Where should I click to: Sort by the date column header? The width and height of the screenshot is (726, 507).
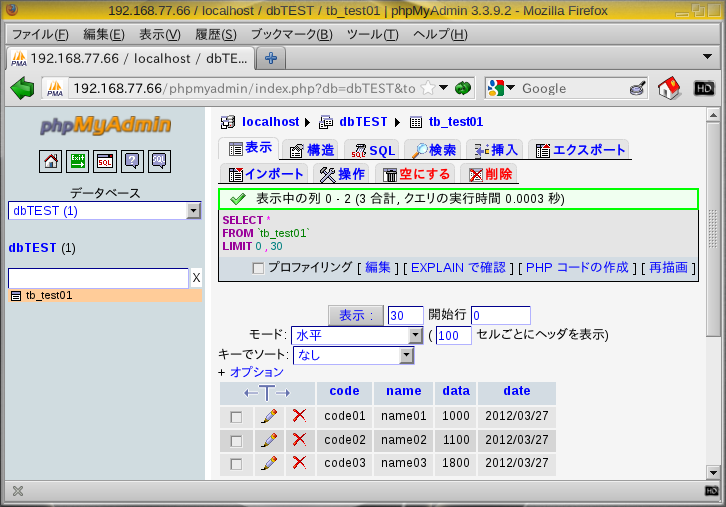coord(517,391)
